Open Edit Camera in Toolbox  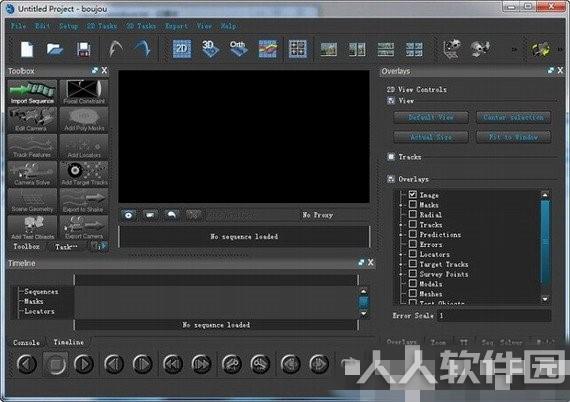pos(32,120)
